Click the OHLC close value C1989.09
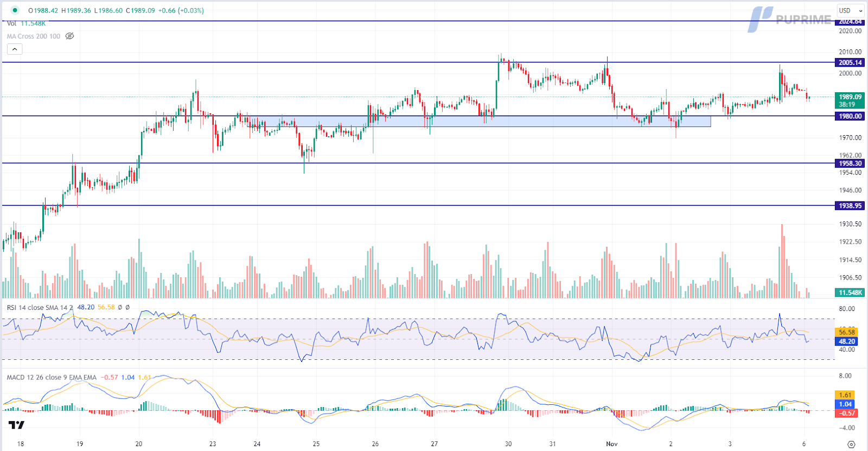The width and height of the screenshot is (868, 451). coord(141,10)
